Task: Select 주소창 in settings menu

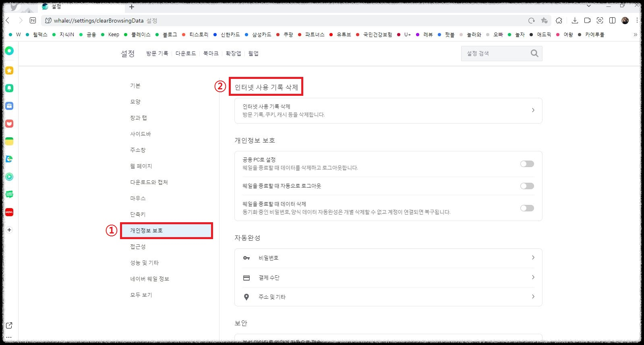Action: tap(138, 150)
